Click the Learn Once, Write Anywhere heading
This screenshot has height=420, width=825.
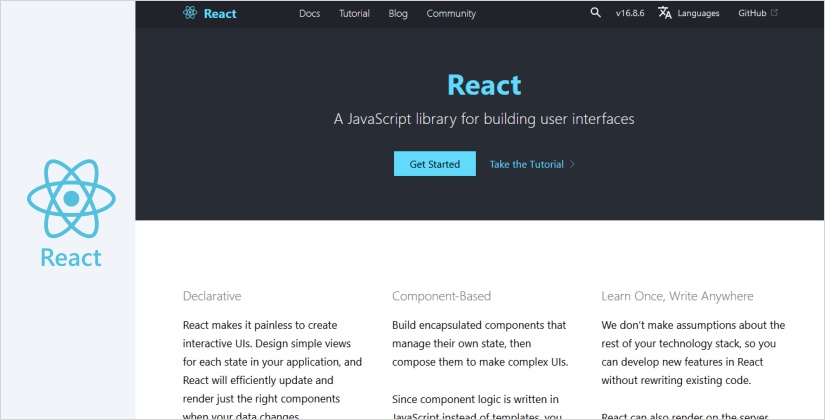click(x=677, y=296)
